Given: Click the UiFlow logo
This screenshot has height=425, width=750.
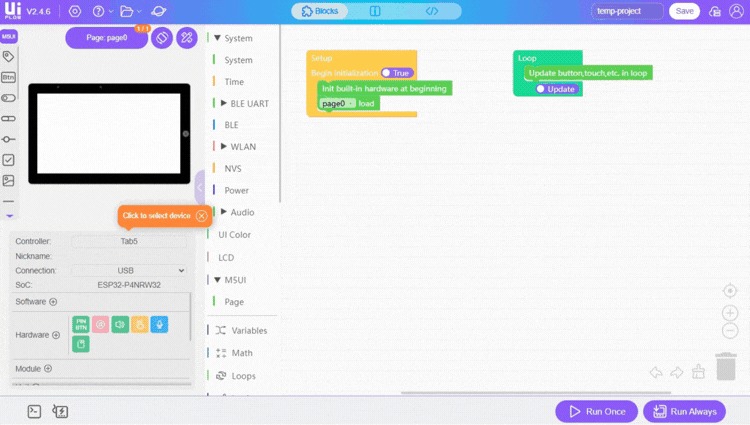Looking at the screenshot, I should tap(13, 11).
